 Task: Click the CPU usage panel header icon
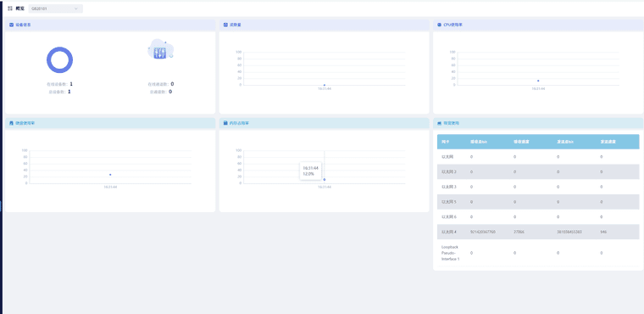tap(440, 25)
